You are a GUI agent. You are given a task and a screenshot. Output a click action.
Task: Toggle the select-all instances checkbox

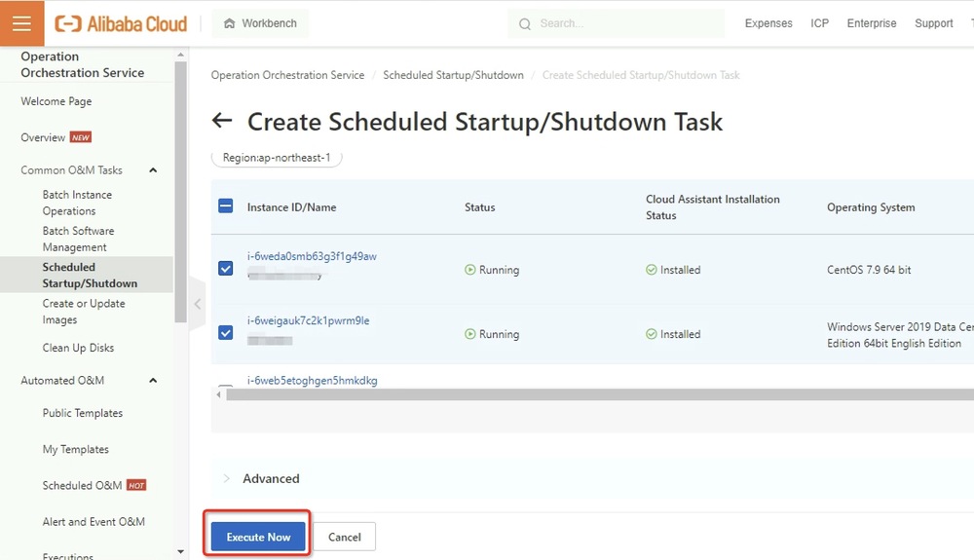[x=226, y=206]
